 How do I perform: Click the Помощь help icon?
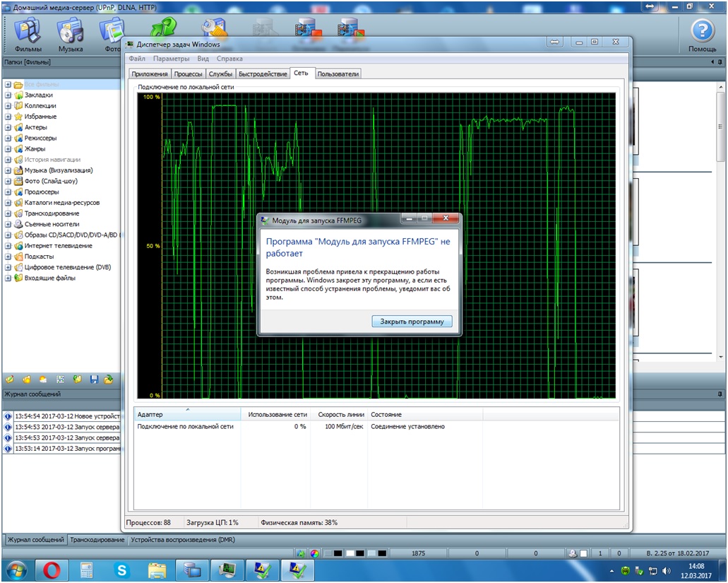[702, 34]
